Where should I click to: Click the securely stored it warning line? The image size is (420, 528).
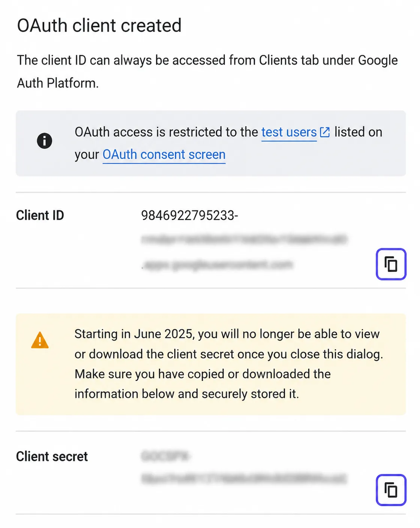click(x=187, y=394)
